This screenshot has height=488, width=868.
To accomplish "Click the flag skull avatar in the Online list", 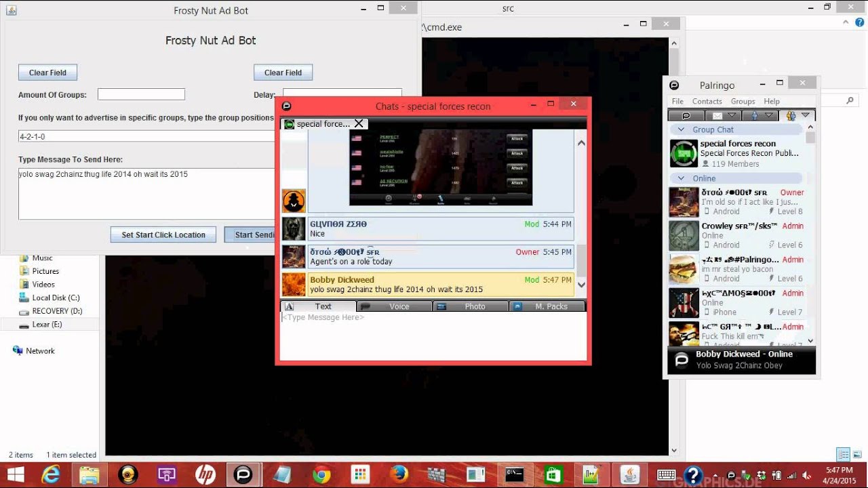I will pyautogui.click(x=684, y=303).
